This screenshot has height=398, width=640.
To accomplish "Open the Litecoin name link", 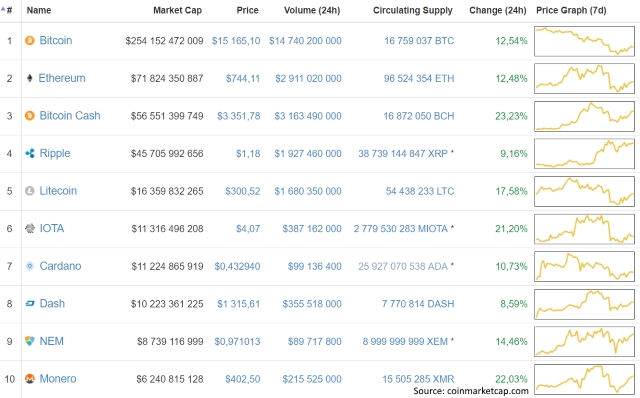I will coord(58,191).
